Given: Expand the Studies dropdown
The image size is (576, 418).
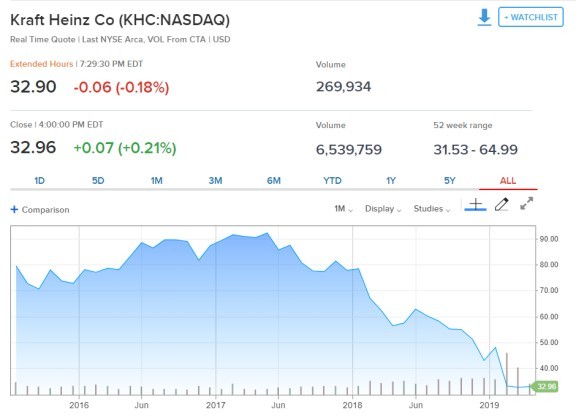Looking at the screenshot, I should pyautogui.click(x=432, y=209).
